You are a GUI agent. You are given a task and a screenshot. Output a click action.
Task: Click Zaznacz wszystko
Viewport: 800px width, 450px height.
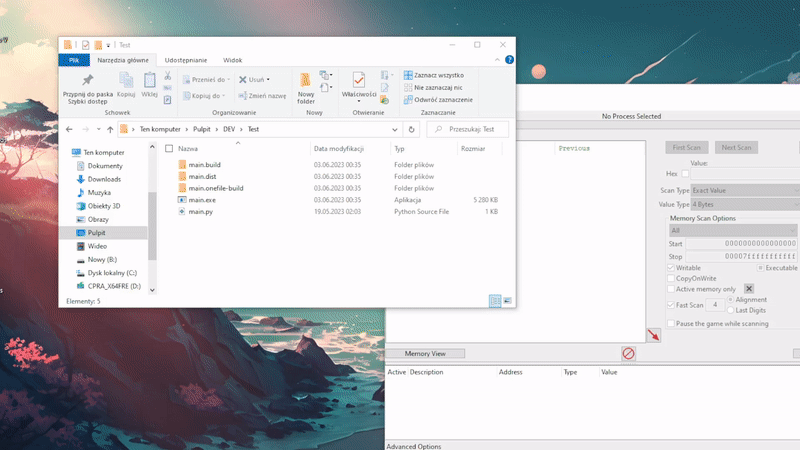click(434, 75)
